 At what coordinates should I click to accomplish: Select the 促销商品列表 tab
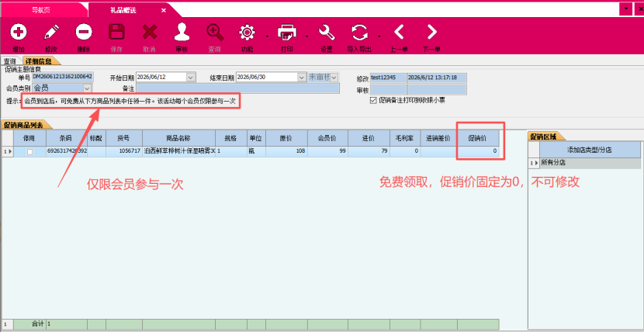(25, 125)
